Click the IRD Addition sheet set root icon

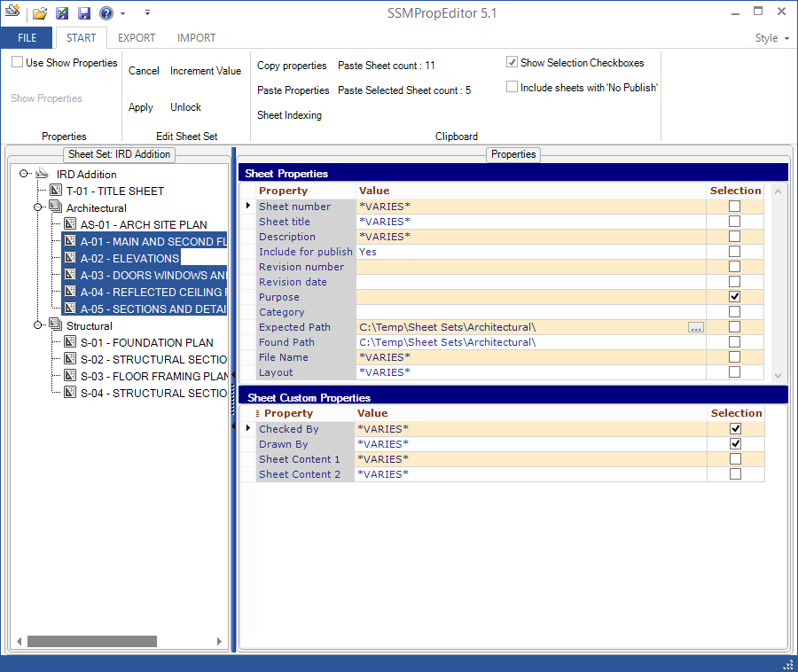tap(42, 174)
